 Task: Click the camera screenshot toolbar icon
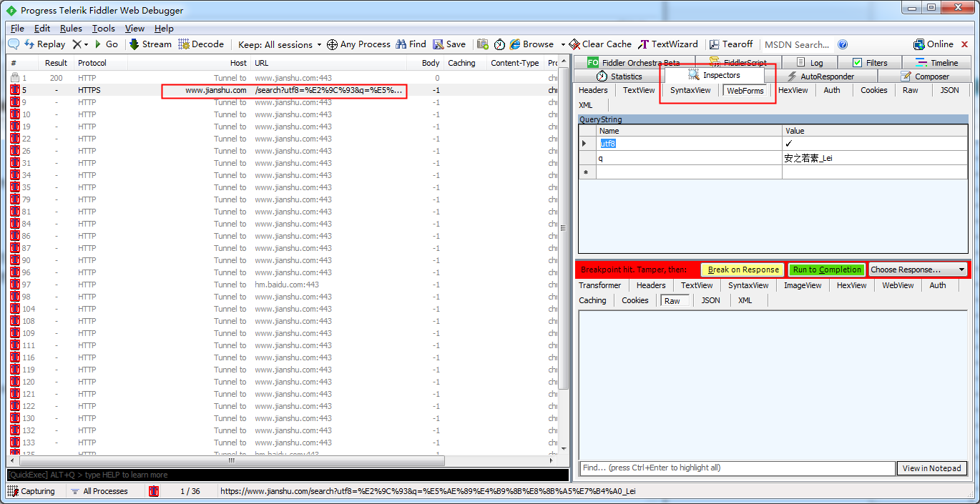tap(483, 44)
